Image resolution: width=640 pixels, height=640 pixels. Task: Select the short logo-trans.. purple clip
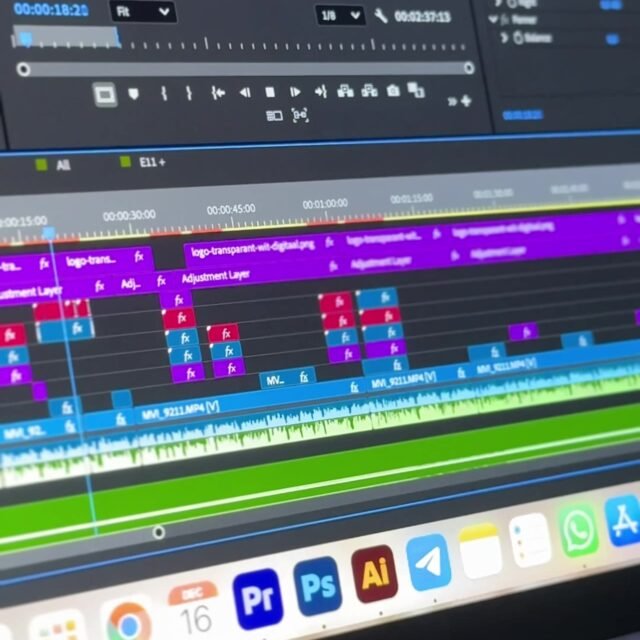pyautogui.click(x=103, y=260)
